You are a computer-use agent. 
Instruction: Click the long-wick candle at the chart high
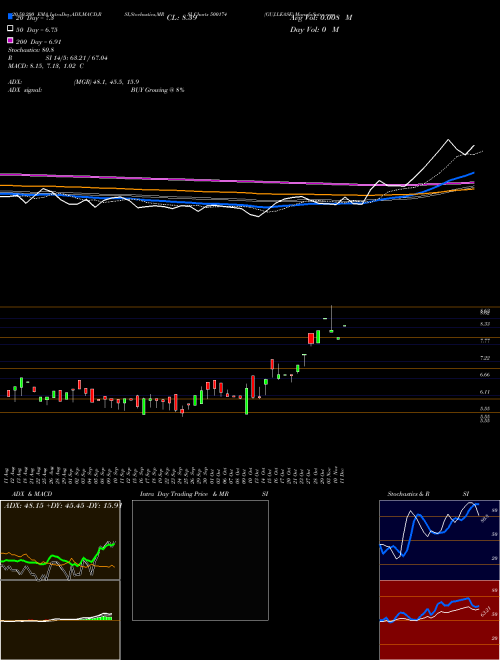(331, 319)
